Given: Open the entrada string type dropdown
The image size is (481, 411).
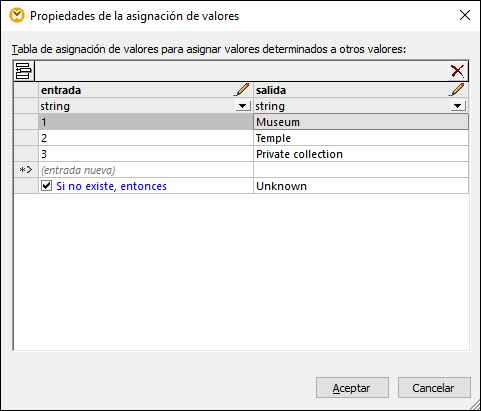Looking at the screenshot, I should coord(243,106).
